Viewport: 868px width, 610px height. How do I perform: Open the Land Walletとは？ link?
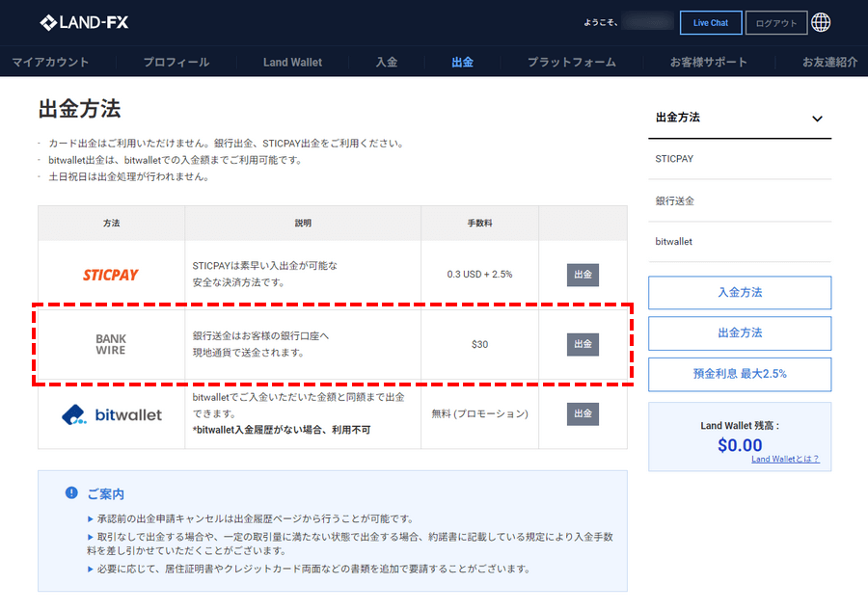(x=785, y=459)
